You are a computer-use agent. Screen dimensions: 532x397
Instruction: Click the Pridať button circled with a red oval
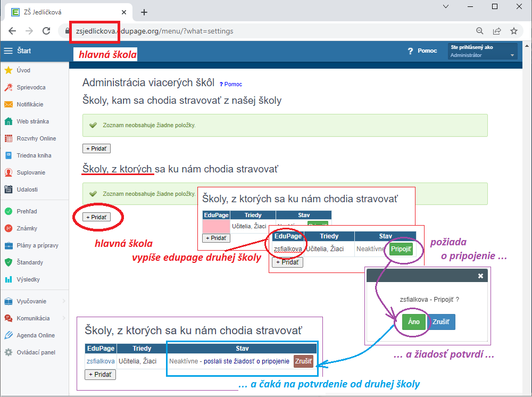97,217
